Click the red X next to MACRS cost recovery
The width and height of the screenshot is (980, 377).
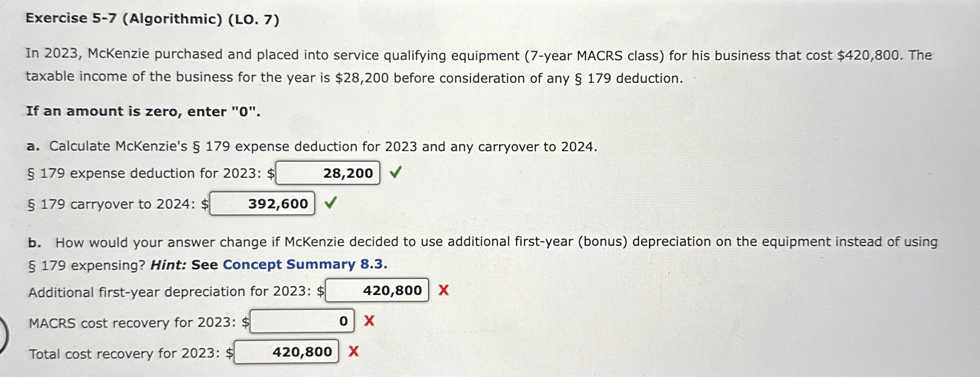(x=369, y=321)
